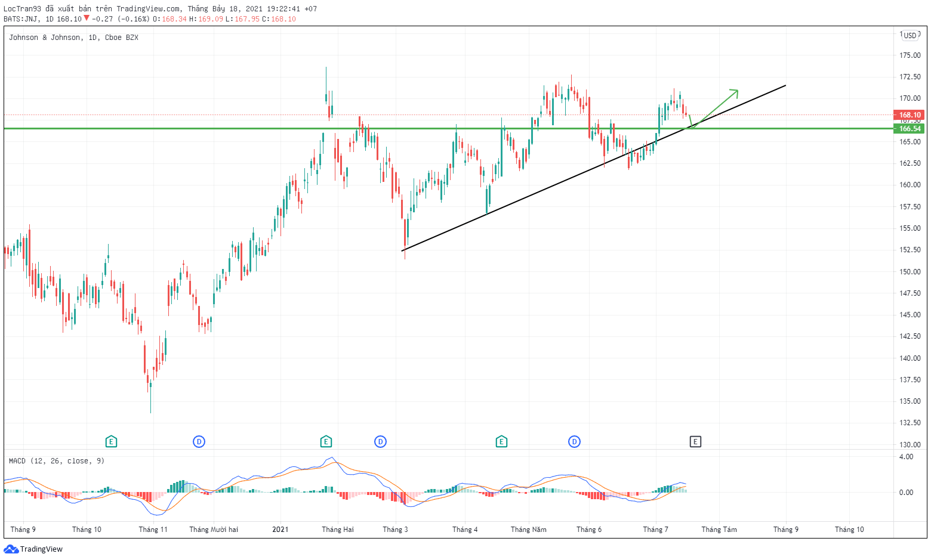The image size is (931, 560).
Task: Click the dividend marker near Tháng 3
Action: 380,442
